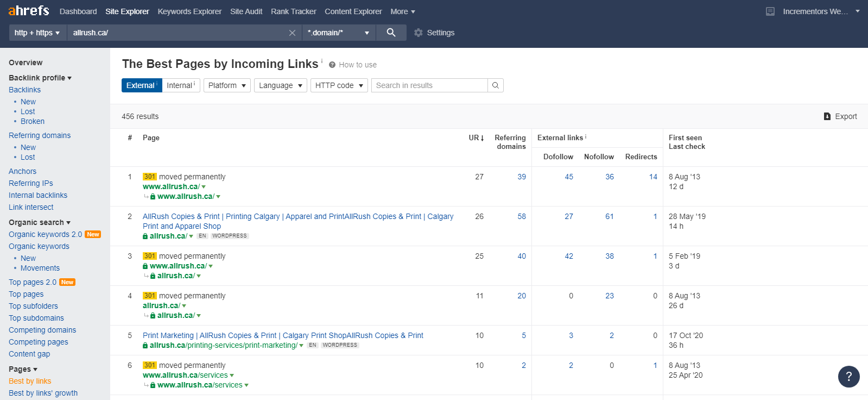
Task: Open the account dropdown arrow
Action: click(x=858, y=11)
